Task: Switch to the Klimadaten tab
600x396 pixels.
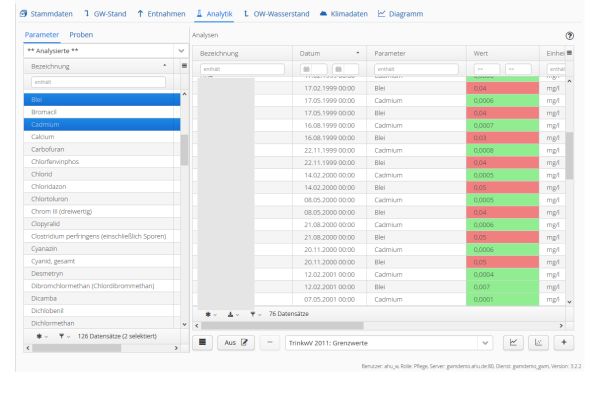Action: tap(344, 14)
